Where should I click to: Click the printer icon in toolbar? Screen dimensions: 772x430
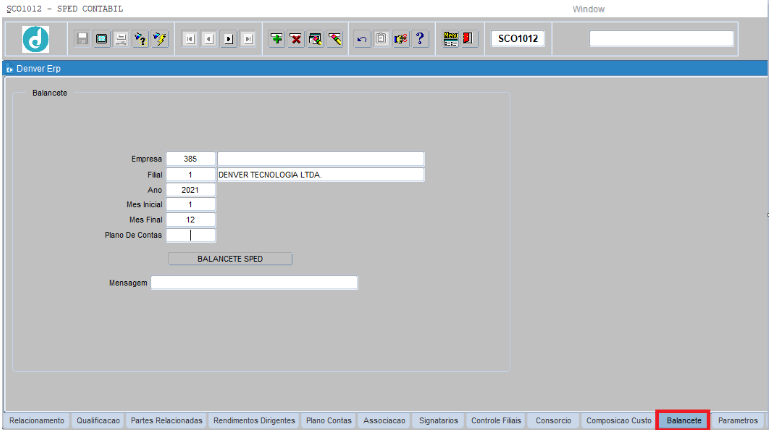coord(121,39)
